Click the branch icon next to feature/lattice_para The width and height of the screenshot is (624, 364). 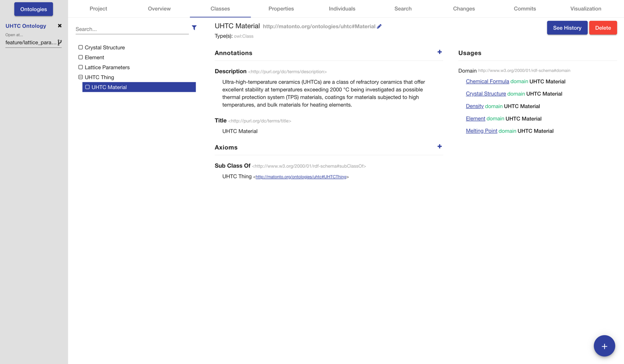click(60, 42)
